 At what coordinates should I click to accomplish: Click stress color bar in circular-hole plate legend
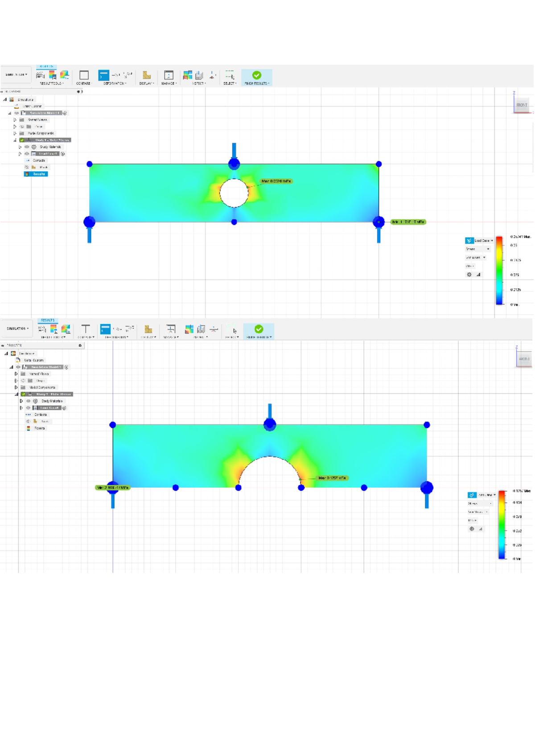click(x=500, y=271)
